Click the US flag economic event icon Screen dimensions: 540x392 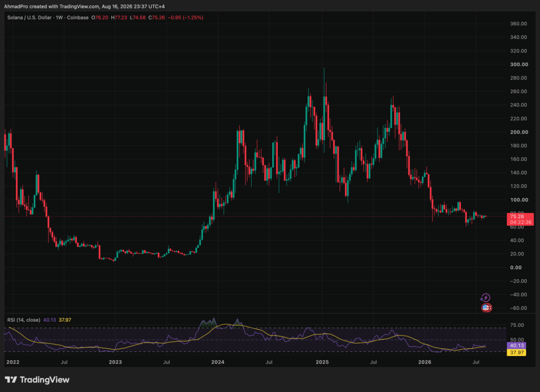(486, 308)
